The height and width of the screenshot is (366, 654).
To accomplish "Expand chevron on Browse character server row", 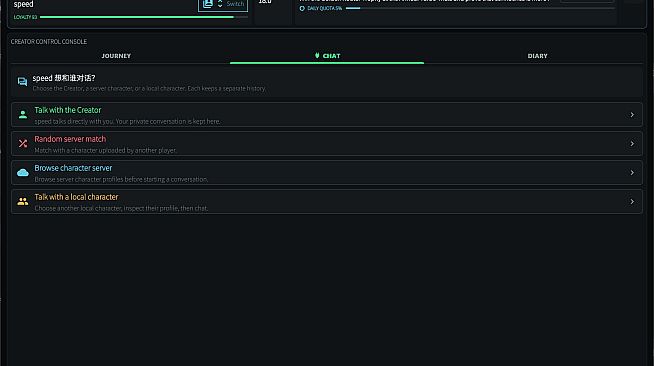I will pyautogui.click(x=632, y=173).
